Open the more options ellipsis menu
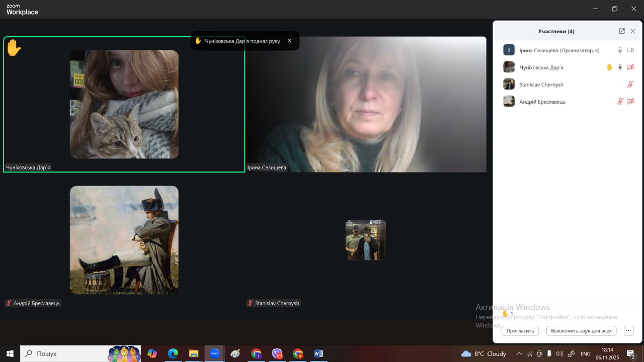 628,331
